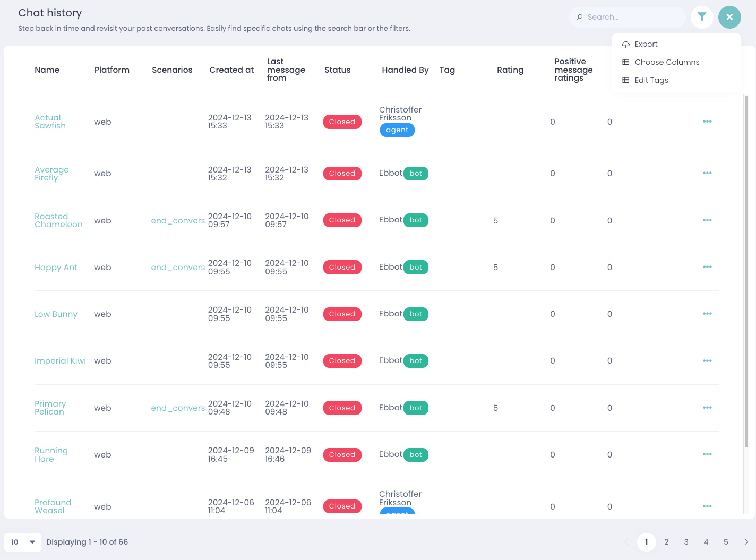This screenshot has width=756, height=560.
Task: Open three-dot menu for Running Hare row
Action: pyautogui.click(x=707, y=454)
